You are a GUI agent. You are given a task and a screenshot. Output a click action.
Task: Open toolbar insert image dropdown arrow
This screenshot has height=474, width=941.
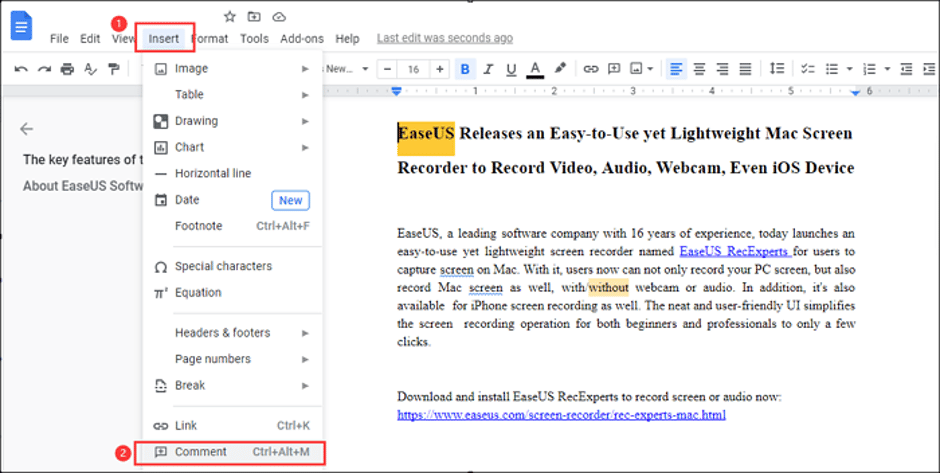click(x=650, y=69)
